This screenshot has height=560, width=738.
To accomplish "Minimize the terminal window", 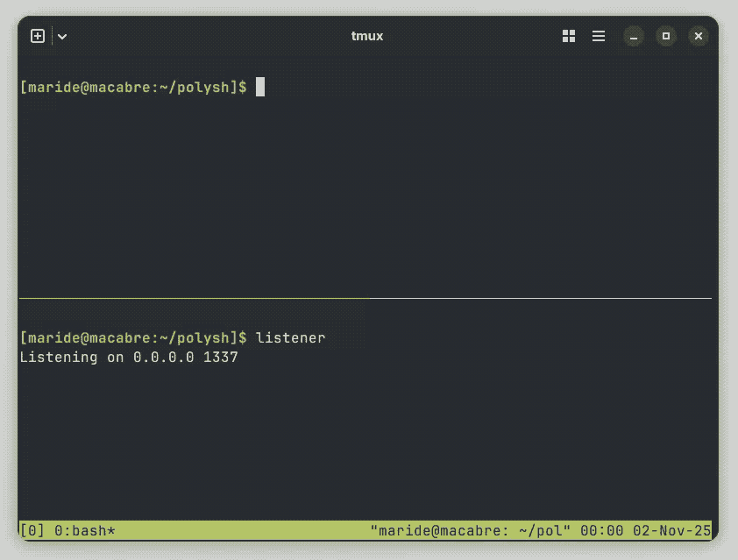I will [x=634, y=36].
